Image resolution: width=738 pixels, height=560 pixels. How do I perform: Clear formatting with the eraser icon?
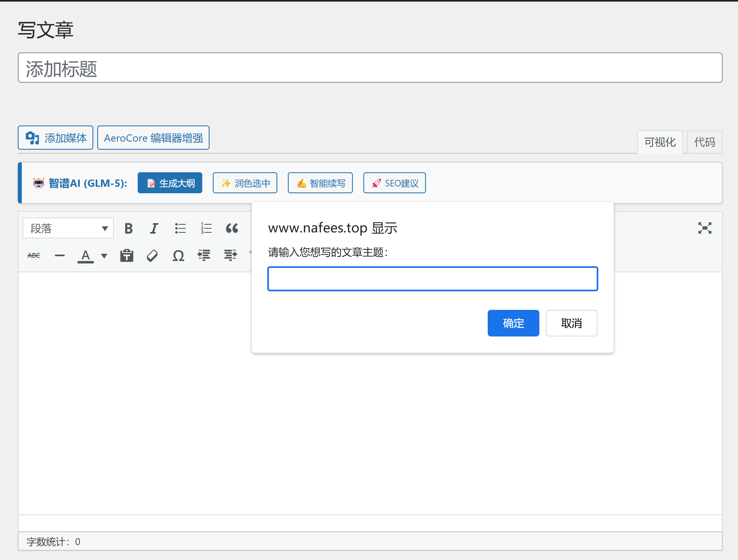click(x=152, y=255)
